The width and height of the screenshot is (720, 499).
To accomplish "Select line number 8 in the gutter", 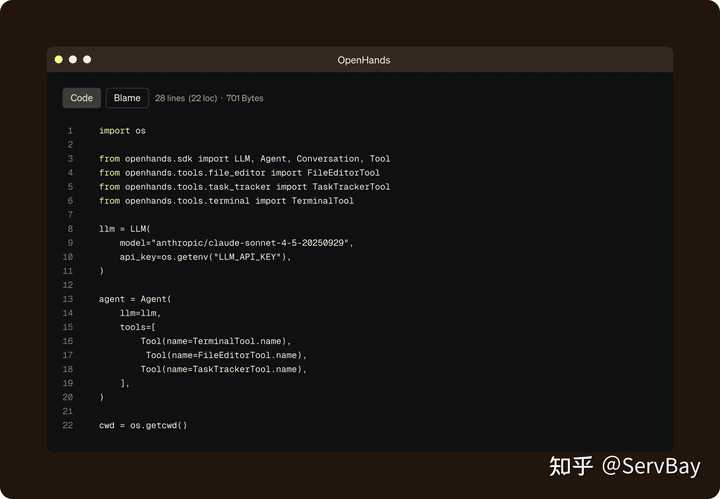I will 70,229.
